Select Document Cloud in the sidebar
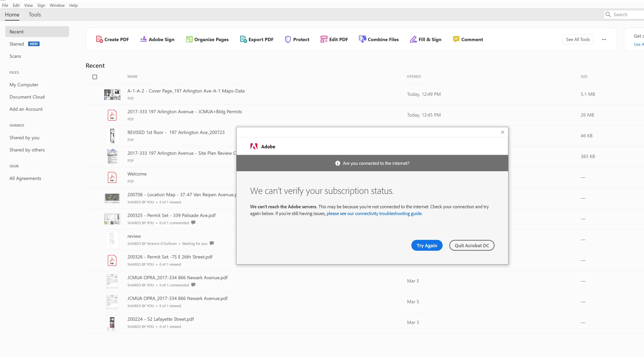The image size is (644, 357). (27, 97)
